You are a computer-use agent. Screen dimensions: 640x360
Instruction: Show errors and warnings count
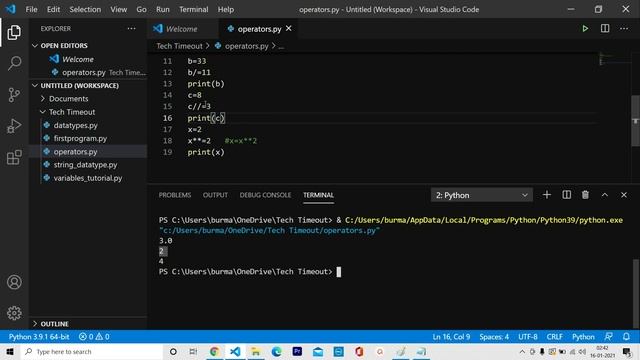(x=94, y=337)
